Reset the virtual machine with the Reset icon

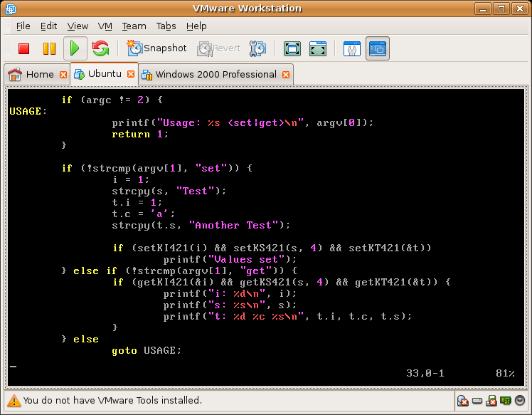tap(100, 48)
